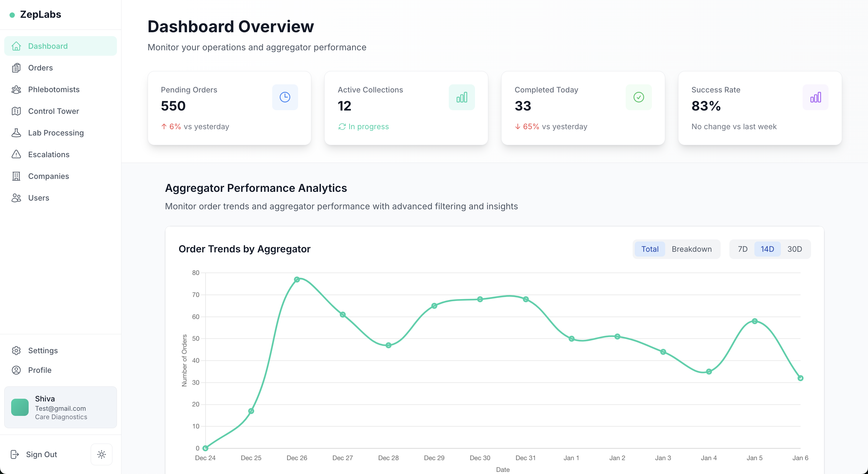Toggle the light theme sun icon
Screen dimensions: 868x474
pos(102,454)
